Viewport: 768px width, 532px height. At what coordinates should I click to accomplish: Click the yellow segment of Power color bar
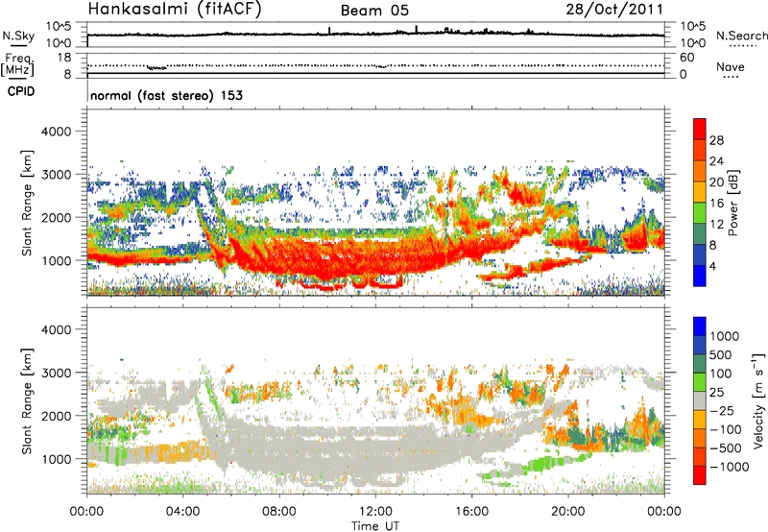pyautogui.click(x=700, y=191)
